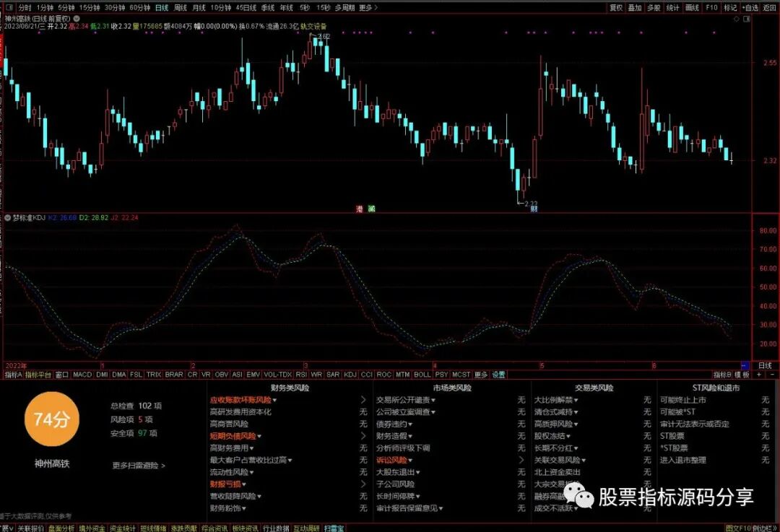This screenshot has width=780, height=532.
Task: Open the 财报亏损 arrow on its row
Action: coord(363,484)
